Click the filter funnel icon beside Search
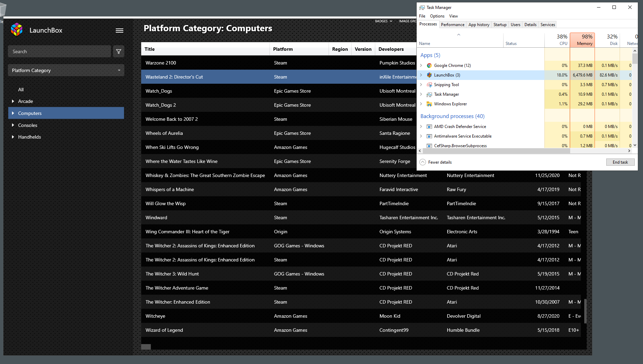This screenshot has height=364, width=643. coord(119,51)
